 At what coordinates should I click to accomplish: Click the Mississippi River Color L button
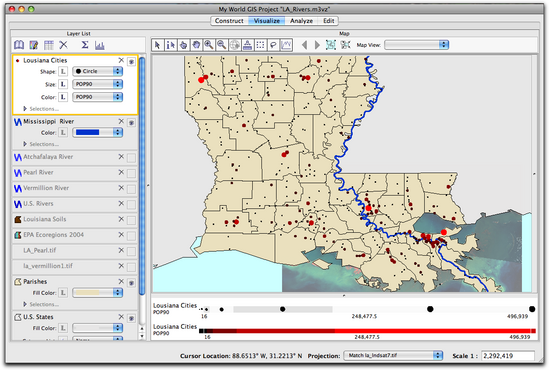tap(63, 133)
